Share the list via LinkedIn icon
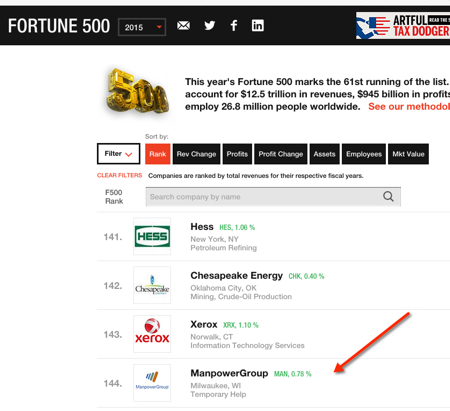 click(258, 26)
